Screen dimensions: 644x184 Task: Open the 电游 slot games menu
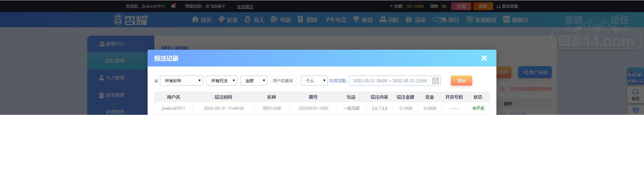281,20
